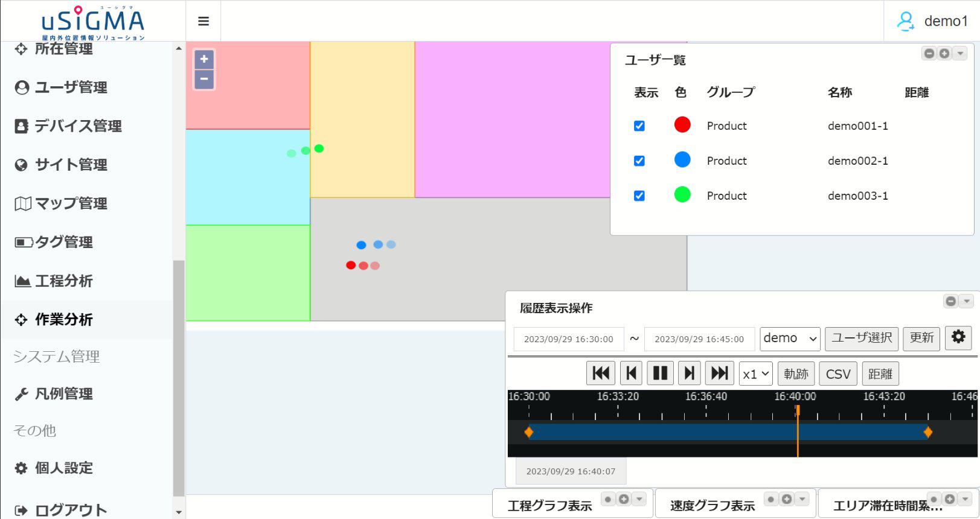The width and height of the screenshot is (980, 519).
Task: Click the current time field 16:40:07
Action: (571, 471)
